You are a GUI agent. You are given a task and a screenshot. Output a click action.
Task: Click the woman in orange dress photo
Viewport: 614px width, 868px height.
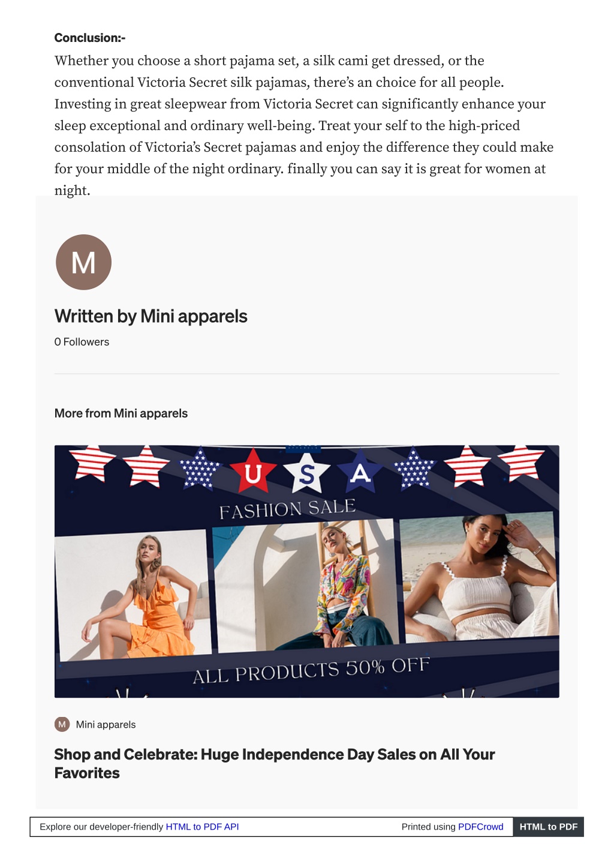click(133, 595)
